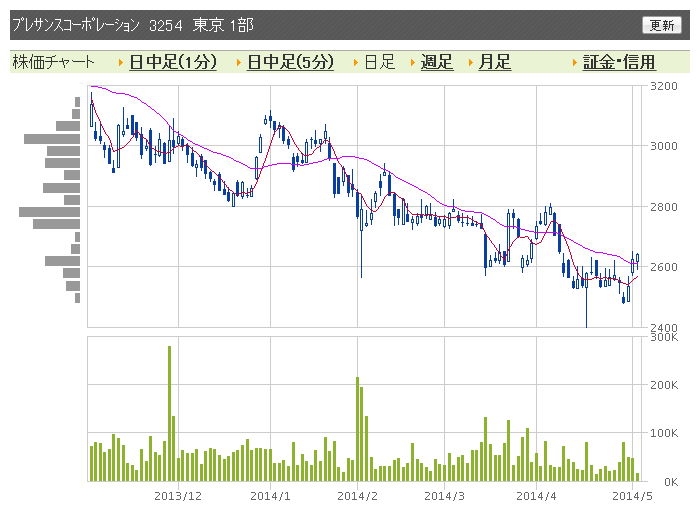The width and height of the screenshot is (697, 516).
Task: Click the 更新 refresh button
Action: point(661,25)
